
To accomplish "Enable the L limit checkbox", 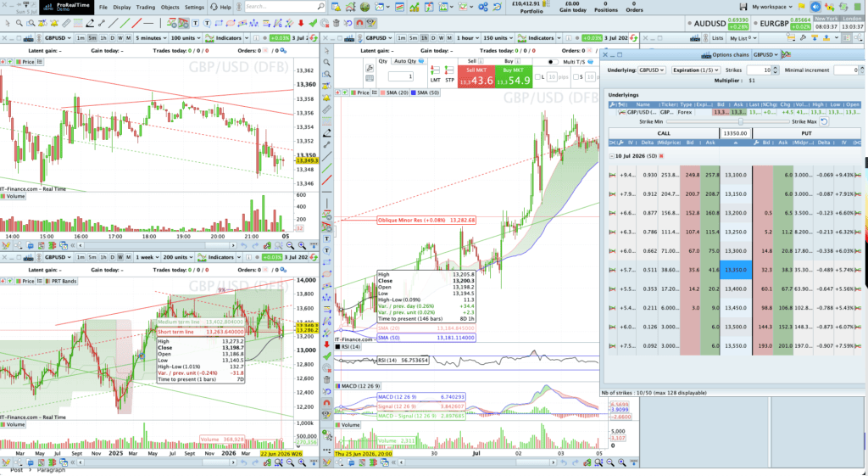I will 538,77.
